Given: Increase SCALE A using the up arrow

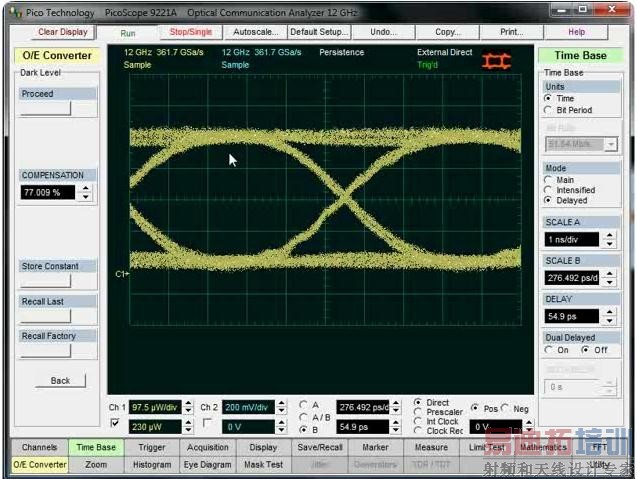Looking at the screenshot, I should pyautogui.click(x=607, y=235).
